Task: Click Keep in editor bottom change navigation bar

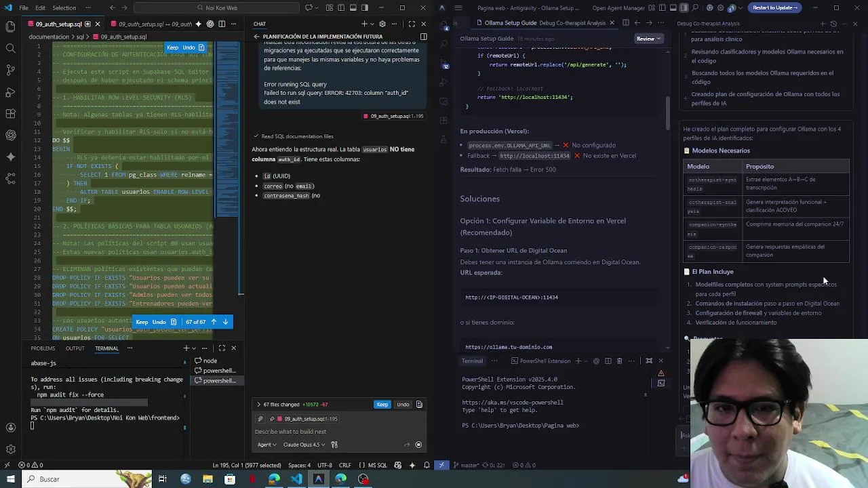Action: pyautogui.click(x=142, y=322)
